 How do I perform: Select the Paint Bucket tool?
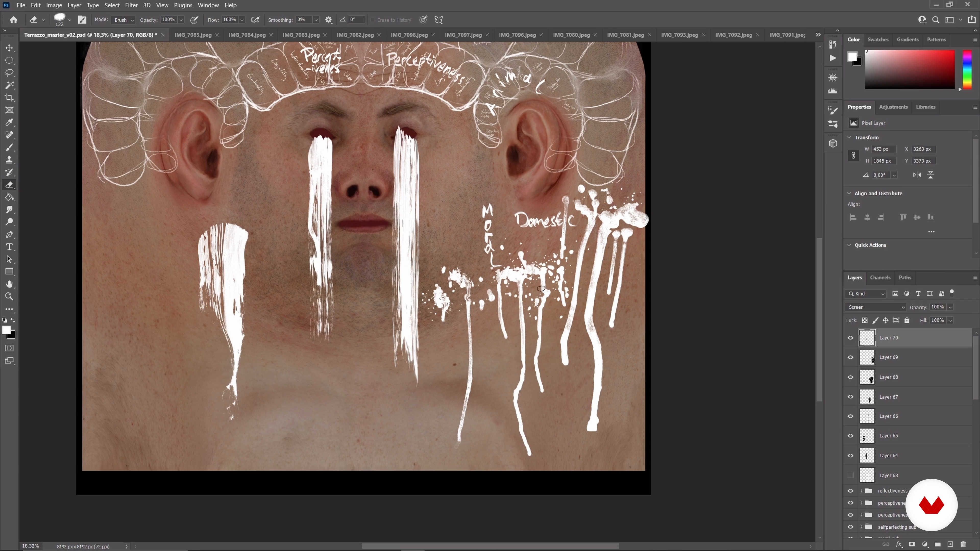(9, 197)
